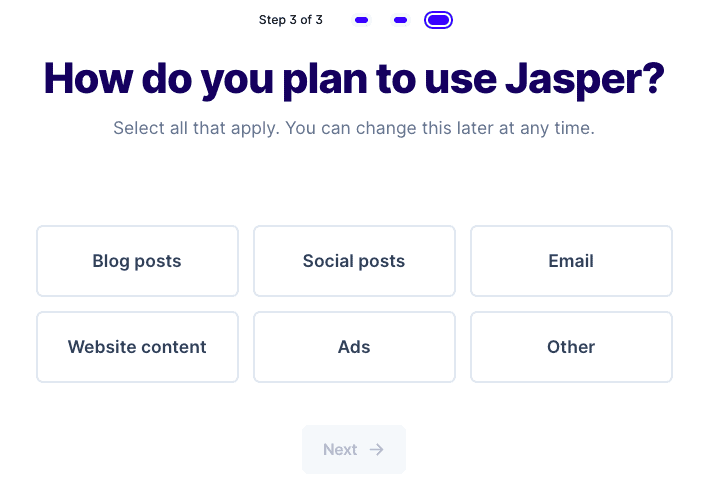Toggle the Blog posts option

(137, 261)
